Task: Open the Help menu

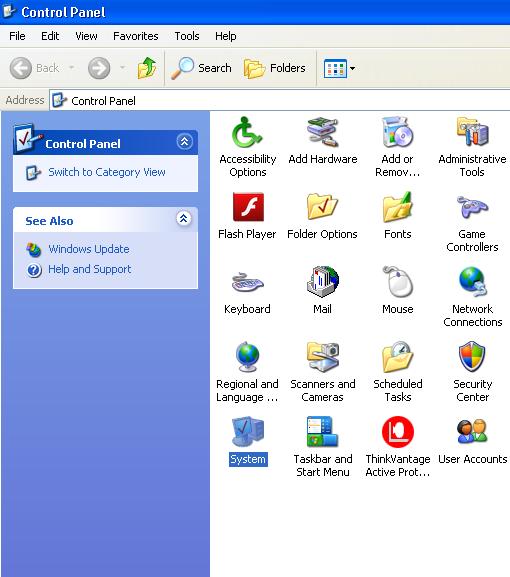Action: pyautogui.click(x=226, y=36)
